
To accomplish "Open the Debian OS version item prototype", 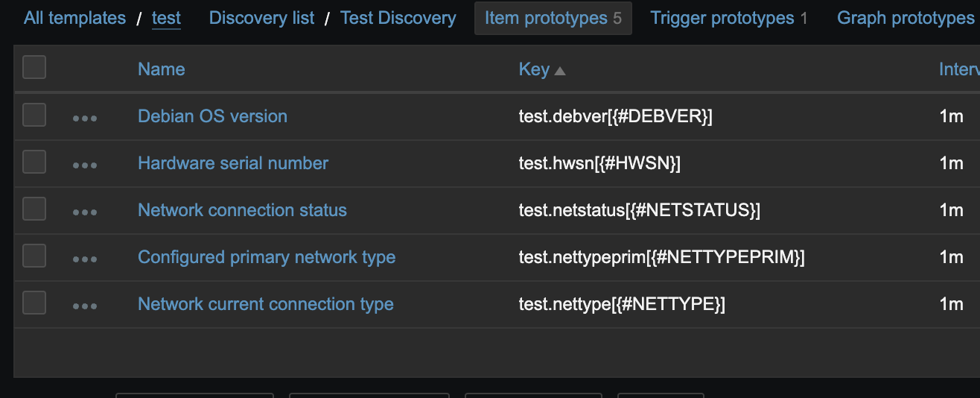I will pos(212,116).
